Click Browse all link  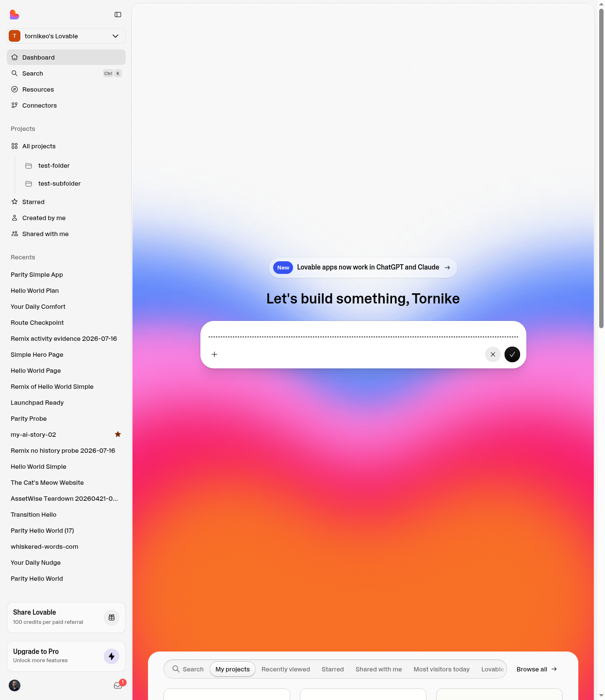coord(537,669)
